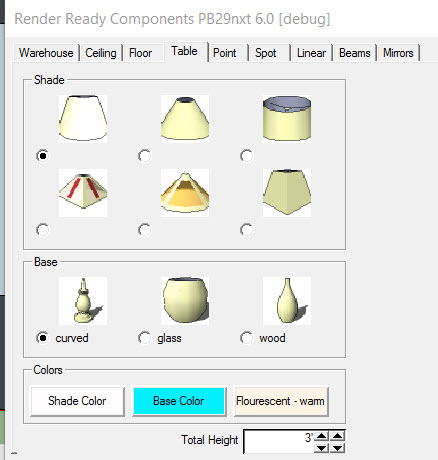Viewport: 438px width, 460px height.
Task: Select radio button for red-striped shade
Action: coord(42,230)
